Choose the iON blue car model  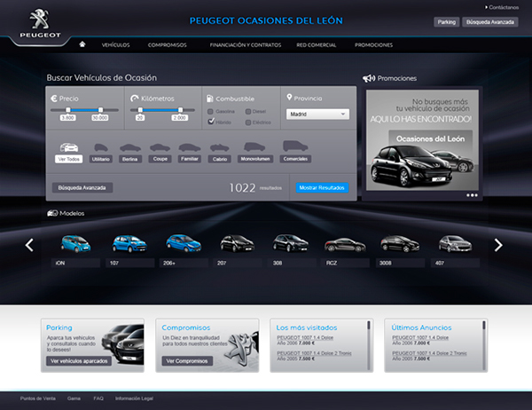75,243
